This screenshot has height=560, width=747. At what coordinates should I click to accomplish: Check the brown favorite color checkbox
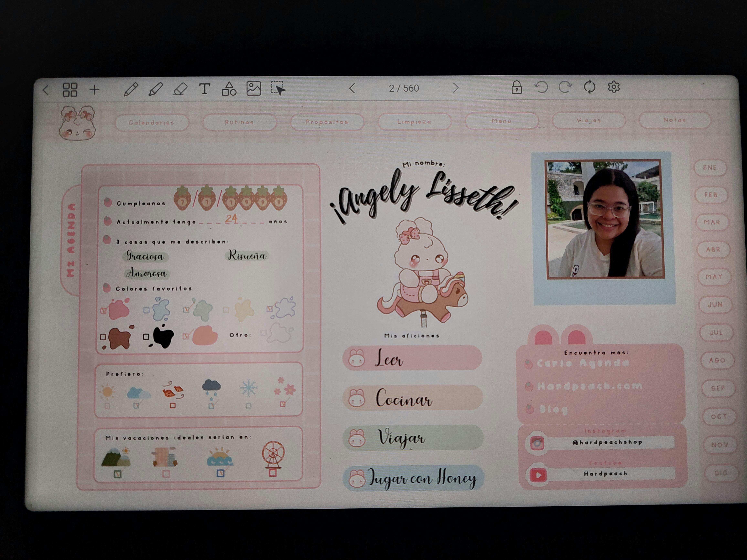(x=103, y=337)
